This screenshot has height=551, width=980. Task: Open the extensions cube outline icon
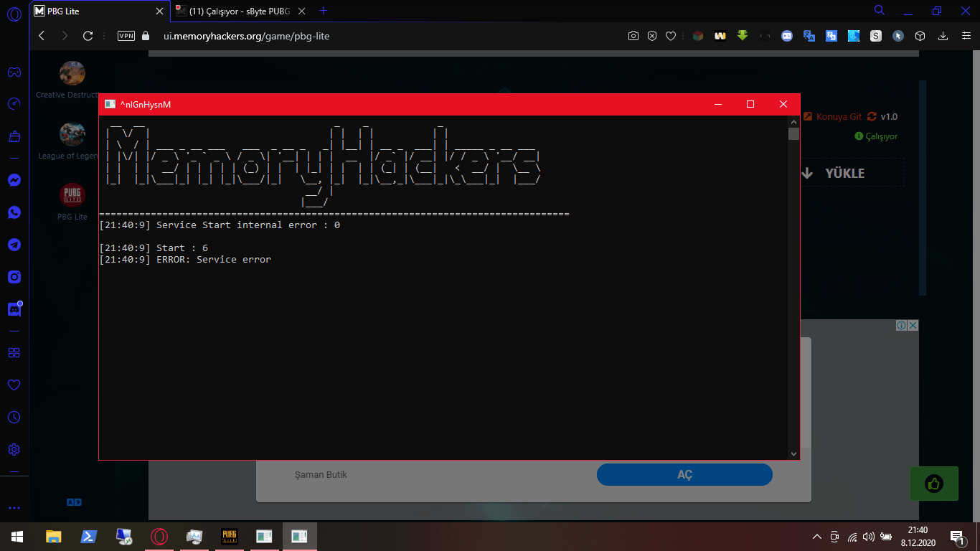coord(920,36)
